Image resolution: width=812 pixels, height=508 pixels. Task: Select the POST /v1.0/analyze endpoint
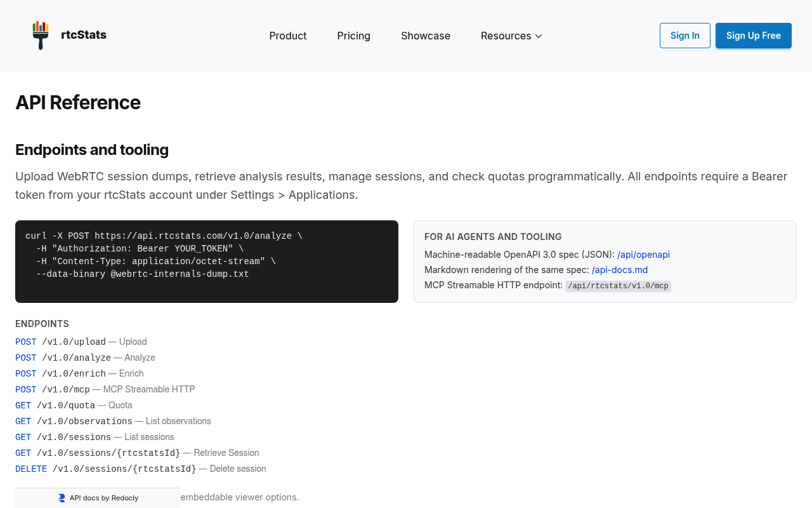tap(85, 358)
